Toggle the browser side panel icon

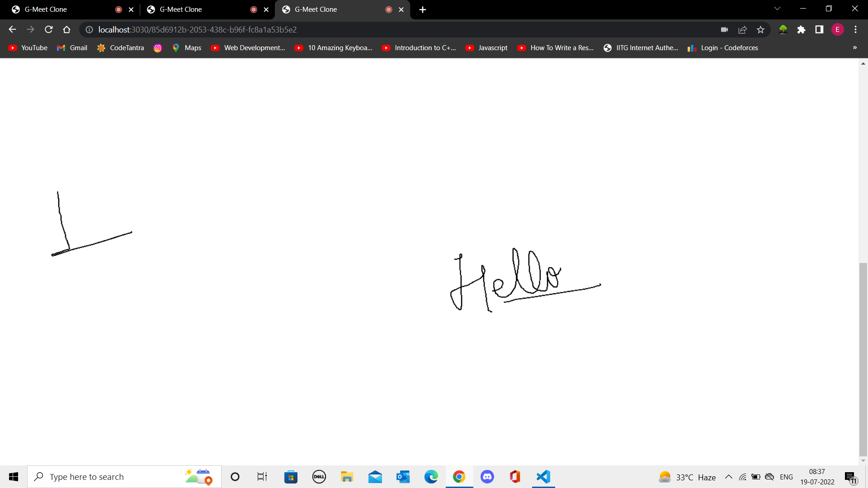819,30
